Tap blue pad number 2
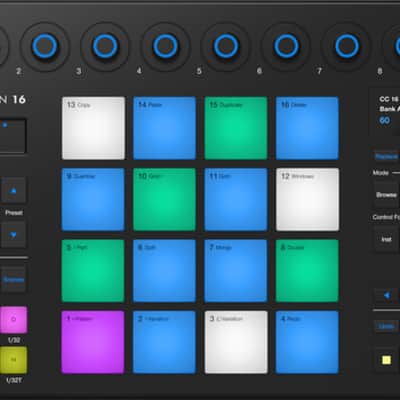 165,342
